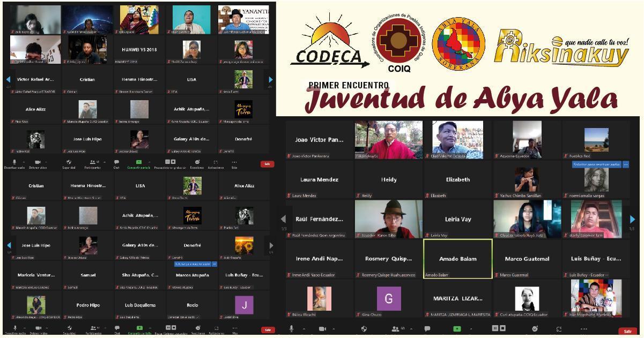The height and width of the screenshot is (338, 644).
Task: Click the red Salir button in top-left Zoom window
Action: [x=267, y=164]
